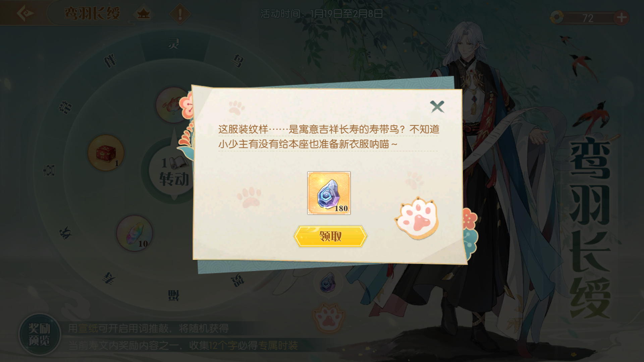This screenshot has height=362, width=644.
Task: Add currency with the plus button
Action: coord(621,17)
